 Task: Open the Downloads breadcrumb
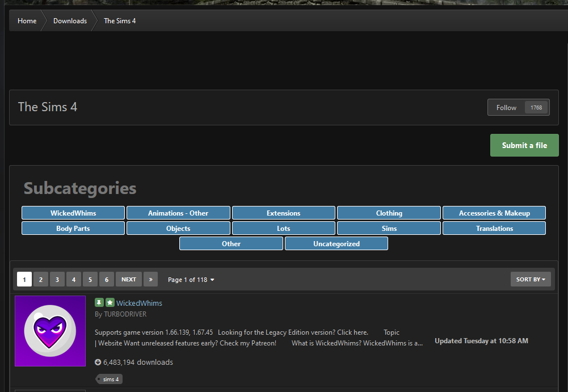[70, 20]
